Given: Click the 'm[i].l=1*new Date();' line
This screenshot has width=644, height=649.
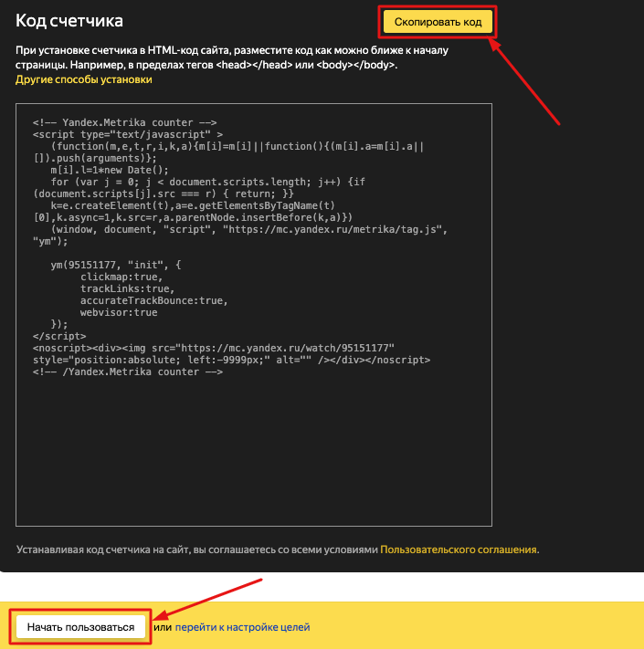Looking at the screenshot, I should (x=110, y=170).
